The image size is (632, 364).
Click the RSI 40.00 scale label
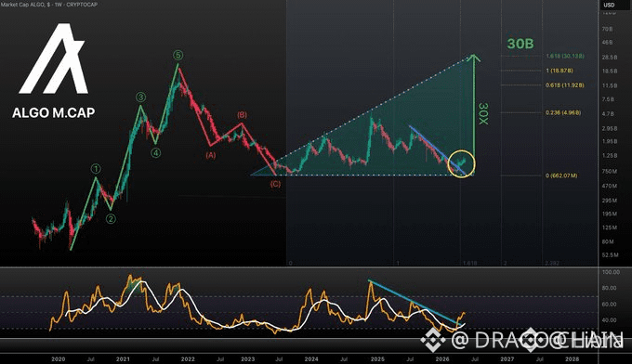(610, 320)
